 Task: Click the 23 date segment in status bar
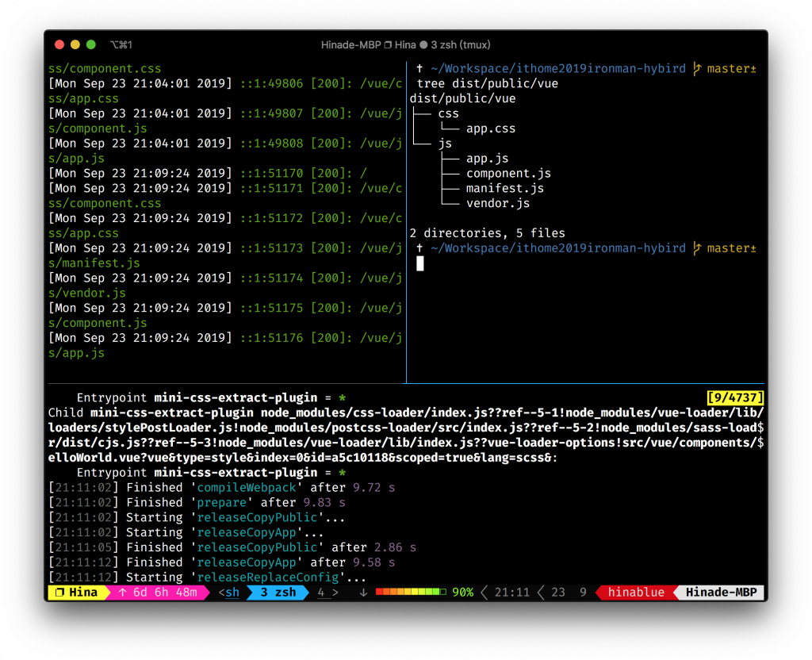(x=558, y=592)
